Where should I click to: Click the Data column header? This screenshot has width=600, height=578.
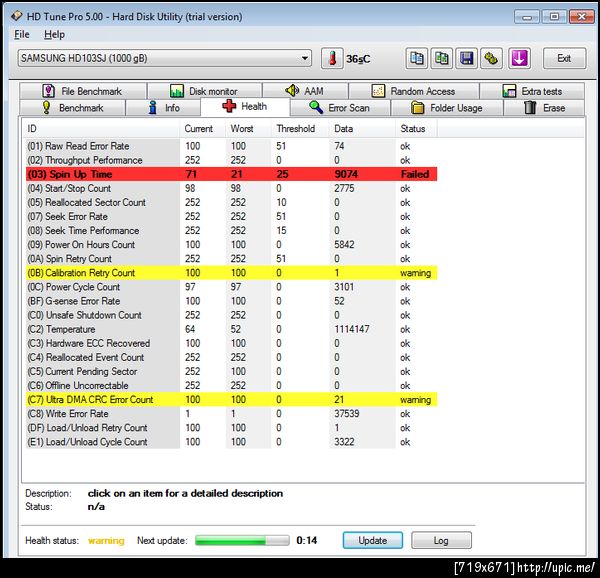362,129
